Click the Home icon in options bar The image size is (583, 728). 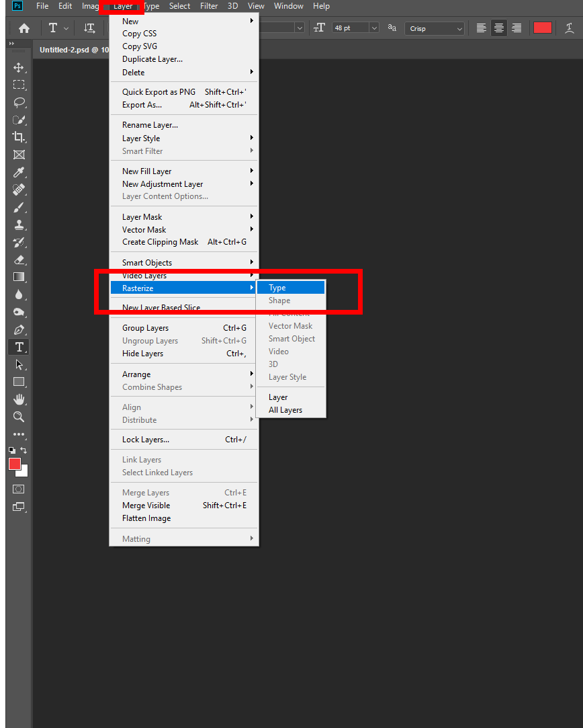click(x=24, y=28)
